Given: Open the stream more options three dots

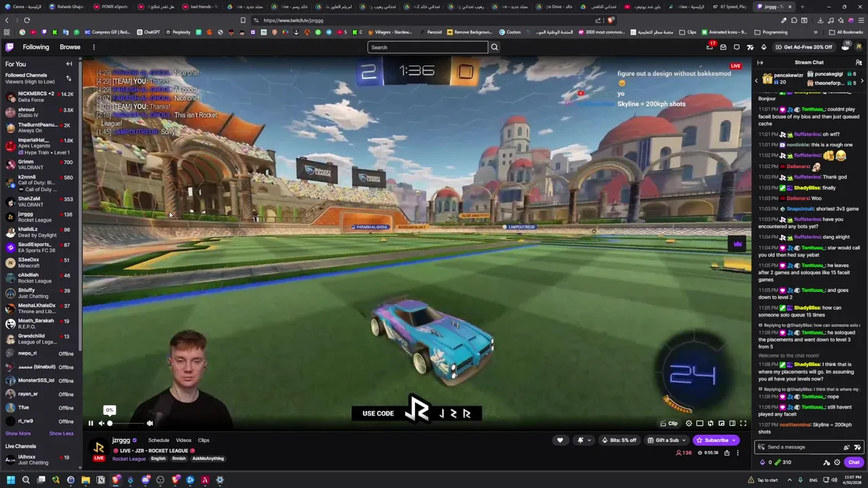Looking at the screenshot, I should point(738,453).
